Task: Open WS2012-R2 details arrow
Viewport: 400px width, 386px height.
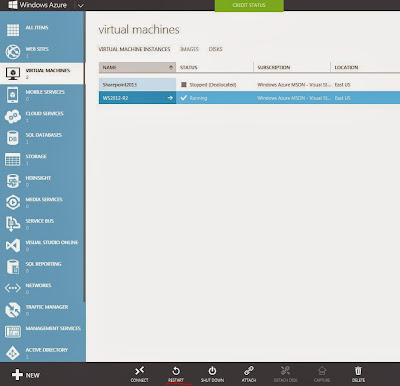Action: [170, 98]
